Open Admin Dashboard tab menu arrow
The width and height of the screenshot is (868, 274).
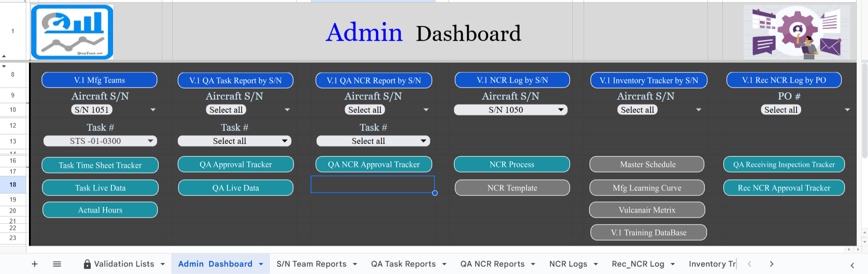261,264
